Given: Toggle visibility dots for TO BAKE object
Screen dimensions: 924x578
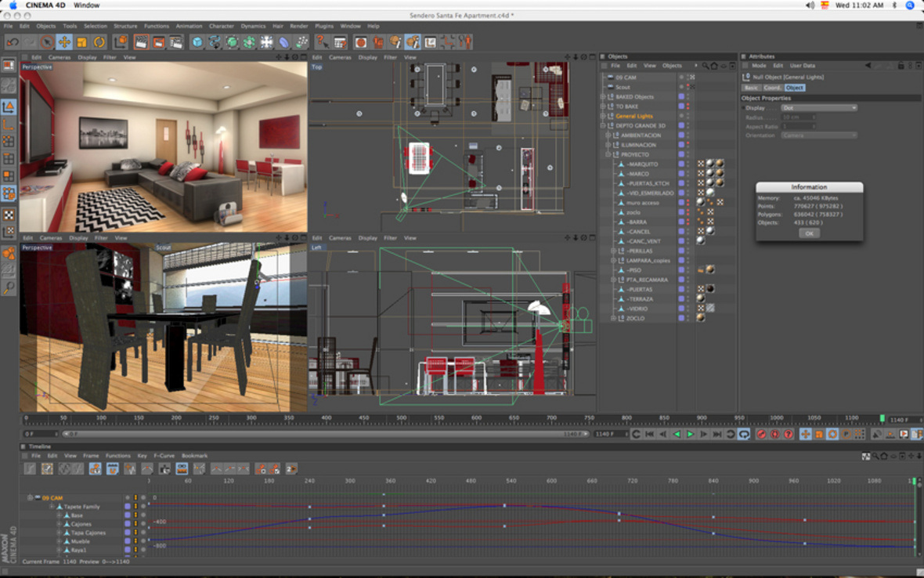Looking at the screenshot, I should [688, 107].
